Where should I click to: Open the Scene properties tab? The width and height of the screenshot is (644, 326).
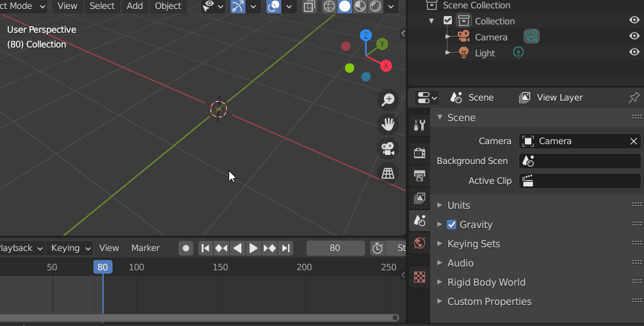[419, 221]
